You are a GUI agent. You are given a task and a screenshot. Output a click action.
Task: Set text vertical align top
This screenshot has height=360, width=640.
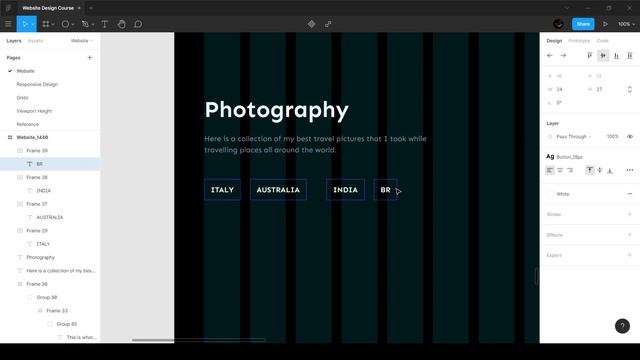pos(589,170)
